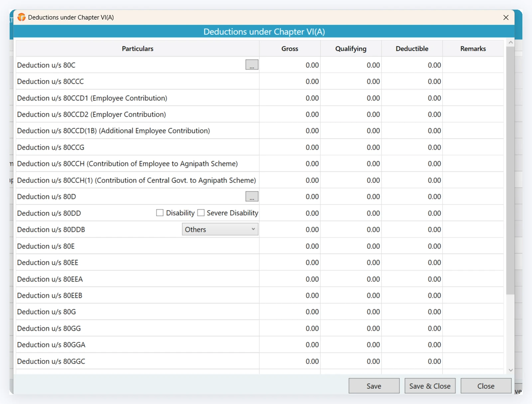
Task: Select the Gross cell for 80G
Action: click(290, 312)
